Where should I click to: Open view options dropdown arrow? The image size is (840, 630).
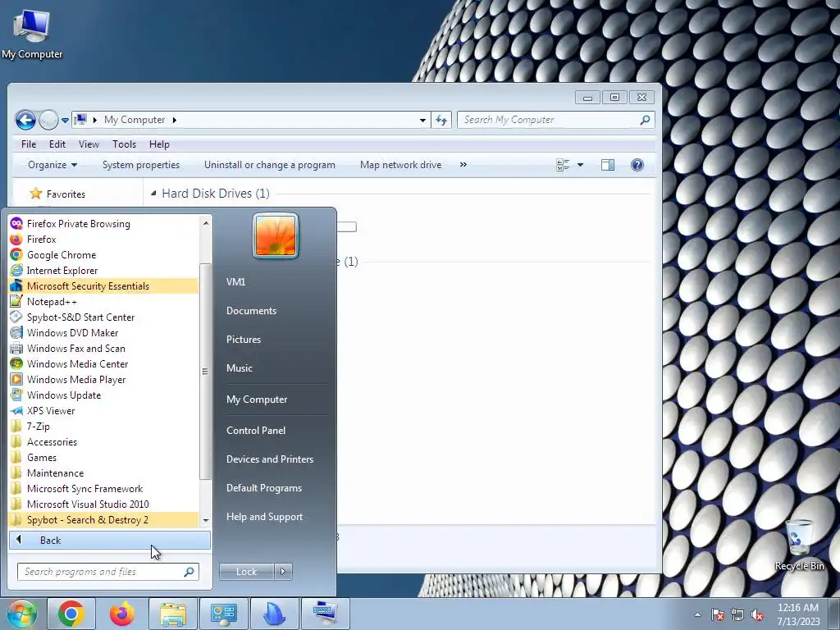click(580, 165)
